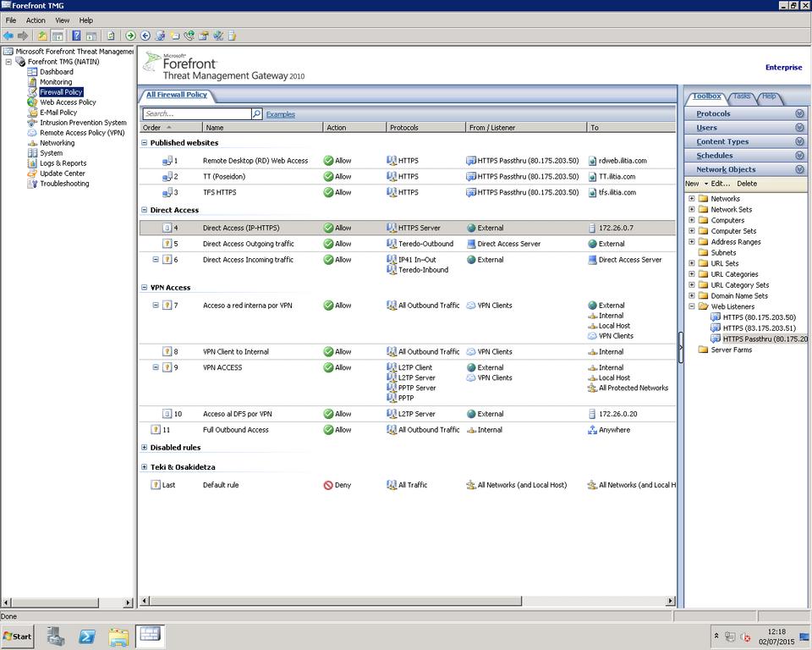Collapse rule 6 Direct Access Incoming details

pos(156,259)
